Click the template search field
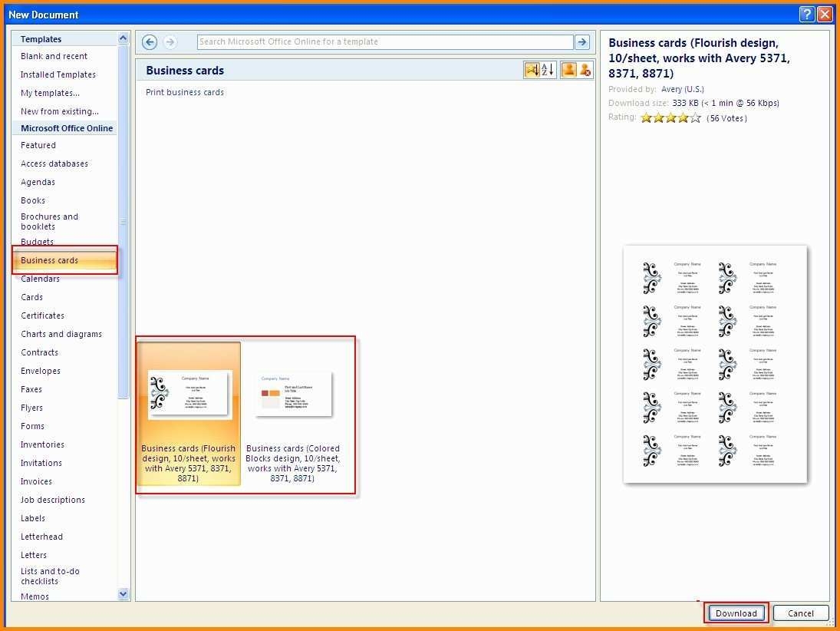 pyautogui.click(x=384, y=42)
